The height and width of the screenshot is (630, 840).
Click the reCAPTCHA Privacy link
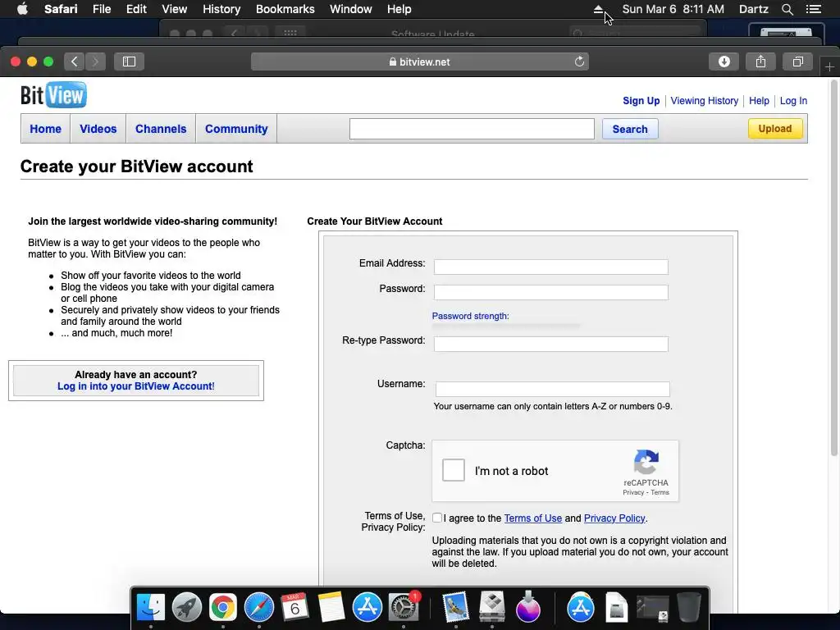click(x=633, y=492)
